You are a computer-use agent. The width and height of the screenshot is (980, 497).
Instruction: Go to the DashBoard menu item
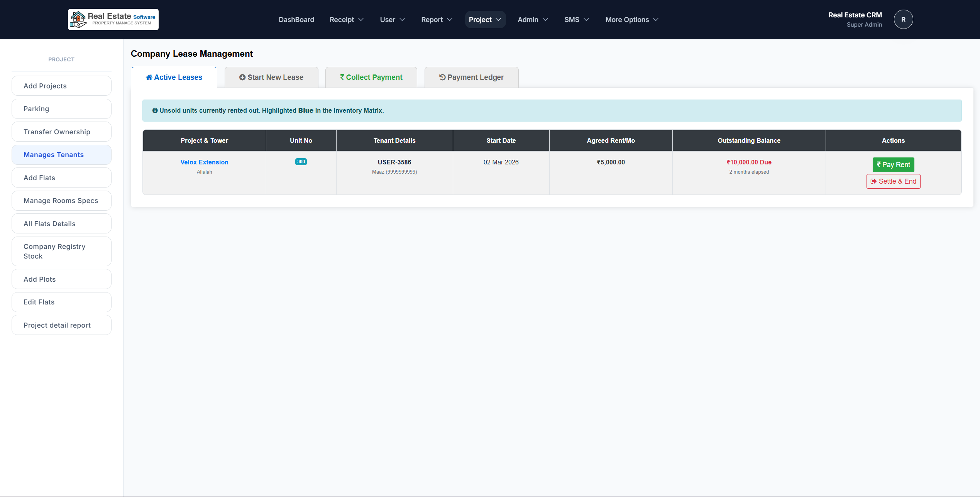[x=296, y=19]
